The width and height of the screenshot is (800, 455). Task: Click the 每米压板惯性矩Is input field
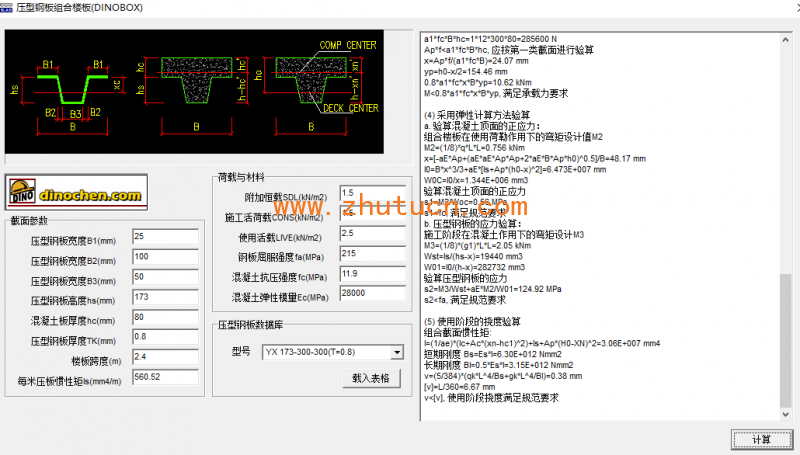[165, 377]
